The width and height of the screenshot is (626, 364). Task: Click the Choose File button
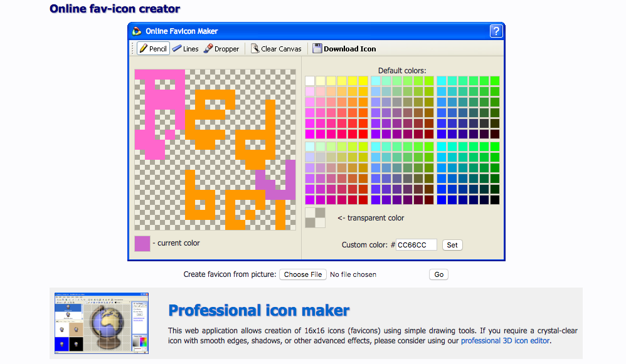[x=303, y=274]
